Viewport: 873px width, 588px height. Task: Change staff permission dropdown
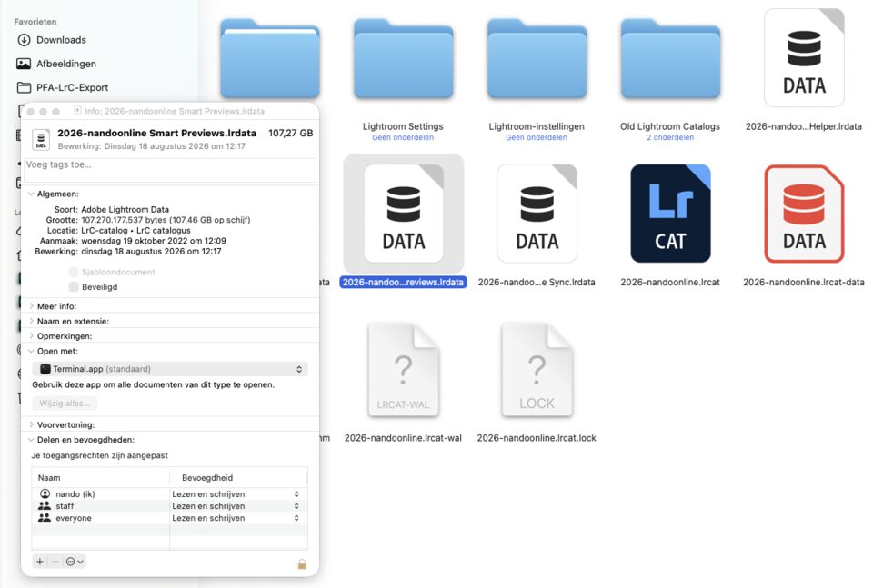click(236, 506)
